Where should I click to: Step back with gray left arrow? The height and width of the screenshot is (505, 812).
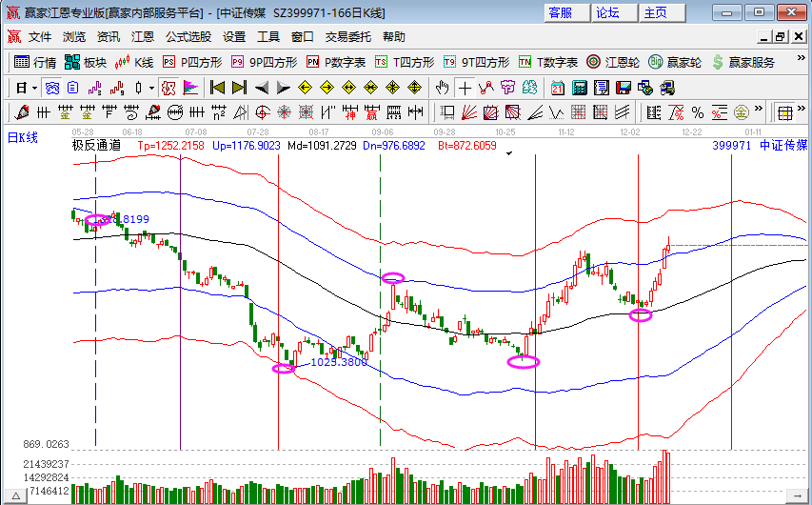262,89
